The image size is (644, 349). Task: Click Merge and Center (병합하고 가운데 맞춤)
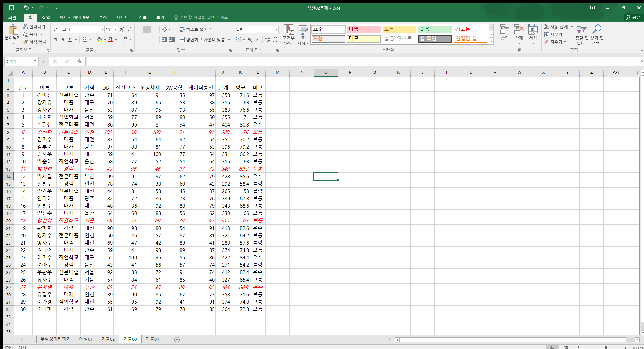coord(202,40)
